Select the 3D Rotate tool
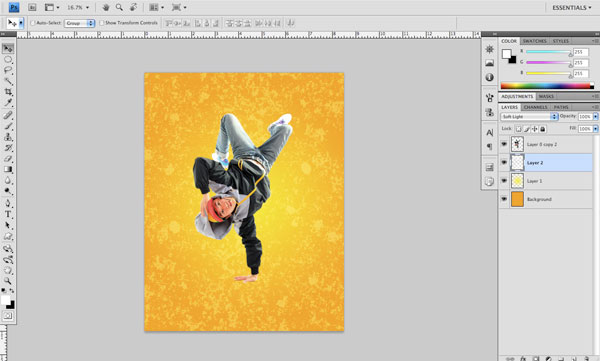The image size is (600, 361). tap(8, 249)
